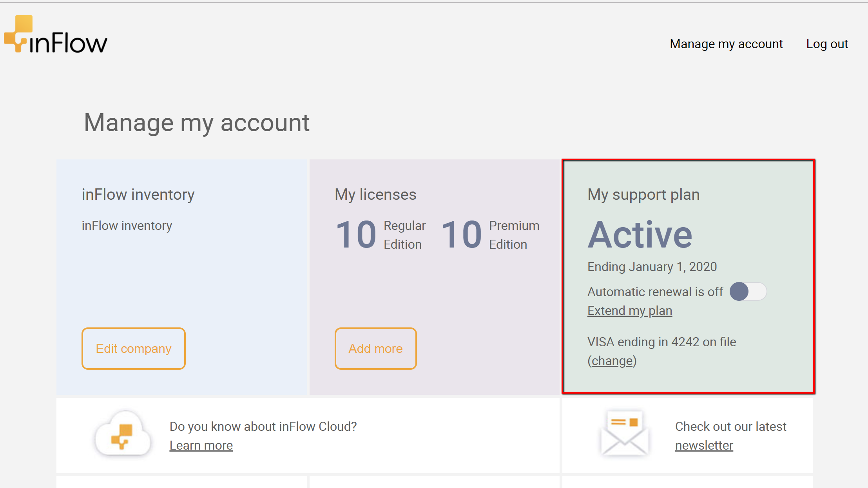Toggle the automatic renewal switch

coord(748,292)
